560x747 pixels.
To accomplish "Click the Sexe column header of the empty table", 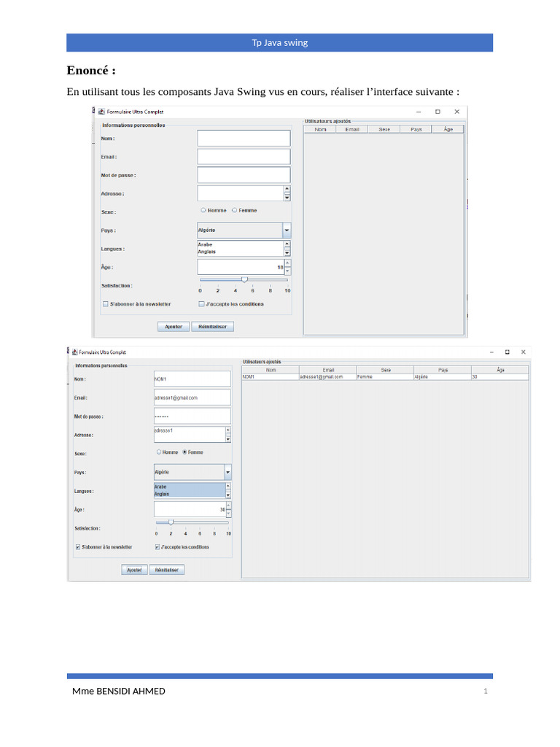I will pos(384,130).
